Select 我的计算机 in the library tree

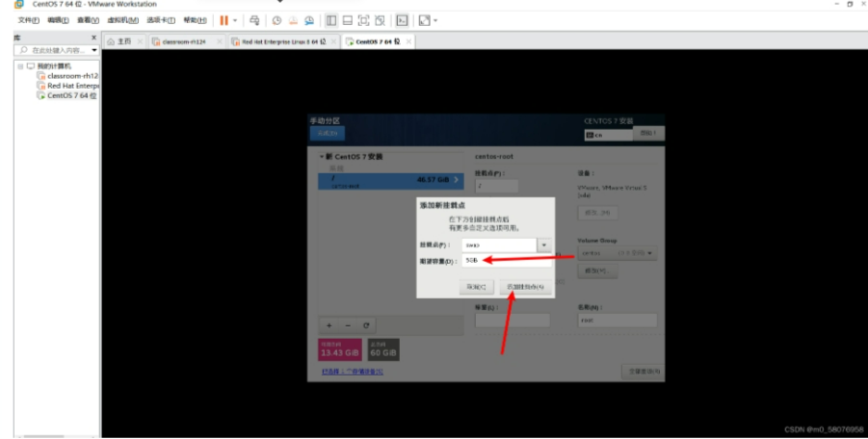pos(54,66)
